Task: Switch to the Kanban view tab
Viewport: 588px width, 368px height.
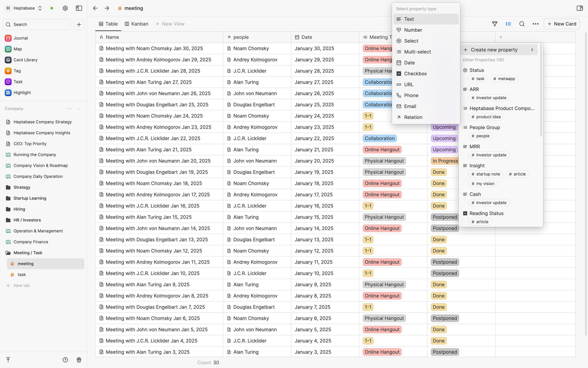Action: (x=136, y=24)
